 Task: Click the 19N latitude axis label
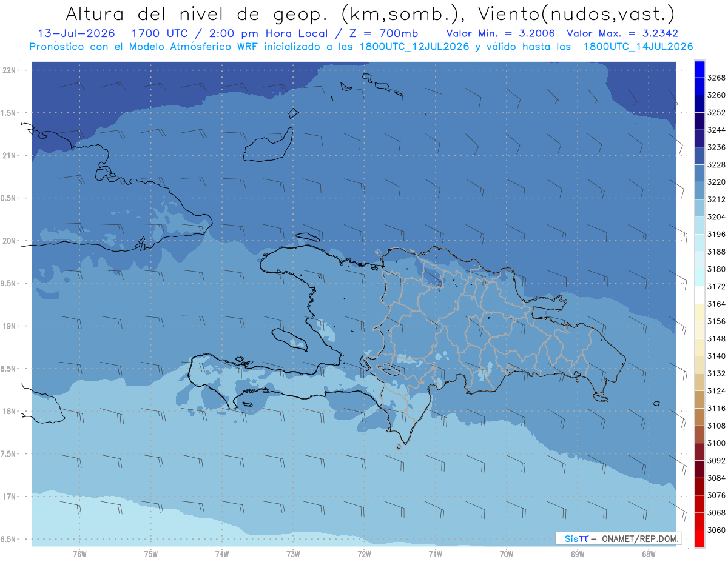[x=10, y=326]
